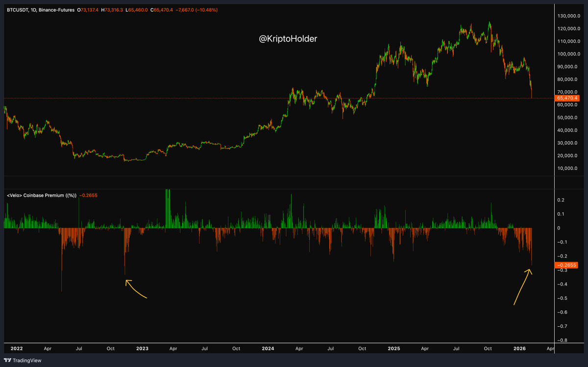Image resolution: width=588 pixels, height=367 pixels.
Task: Click the −0.7 indicator axis label
Action: pos(562,326)
